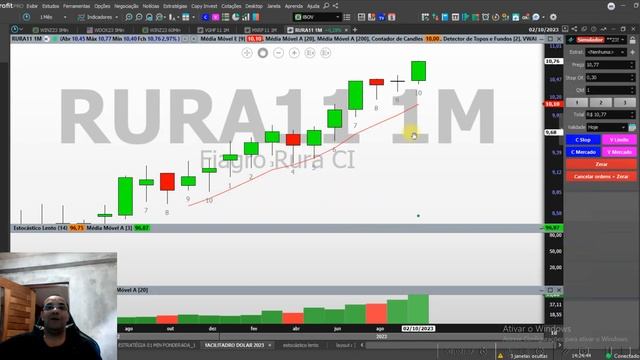The height and width of the screenshot is (360, 640).
Task: Open the 1 Mês timeframe dropdown
Action: [x=53, y=17]
